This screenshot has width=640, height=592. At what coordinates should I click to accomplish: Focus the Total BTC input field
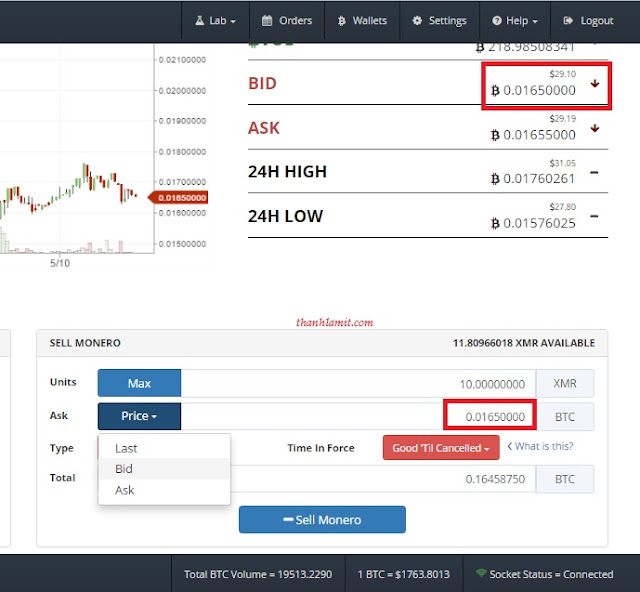(383, 478)
